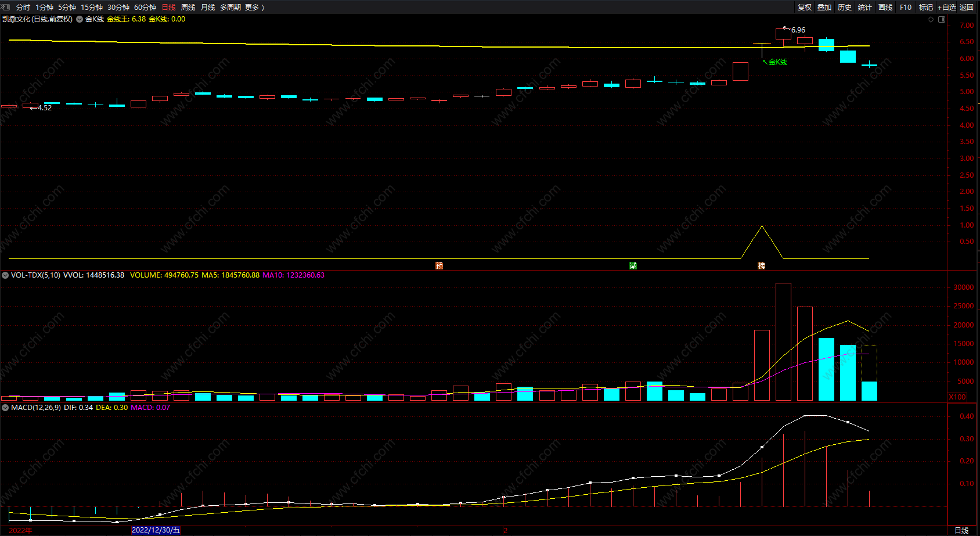This screenshot has width=980, height=536.
Task: Click the DIF: 0.34 value
Action: coord(78,408)
